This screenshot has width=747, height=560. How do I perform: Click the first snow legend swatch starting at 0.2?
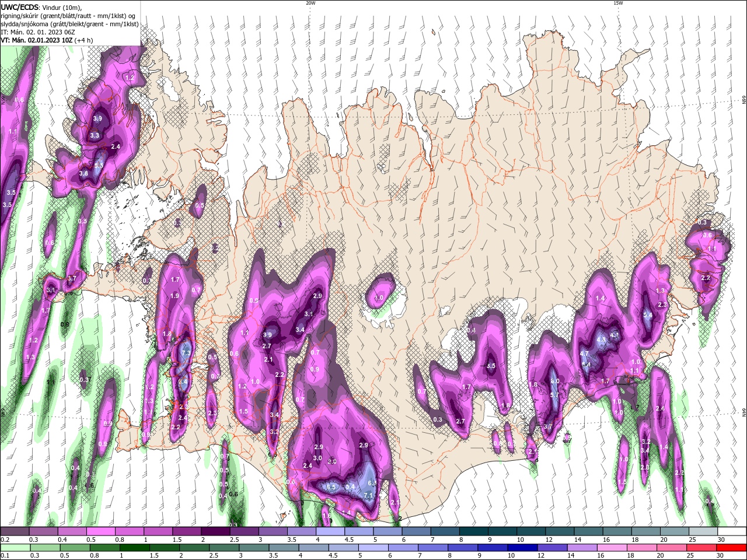15,531
